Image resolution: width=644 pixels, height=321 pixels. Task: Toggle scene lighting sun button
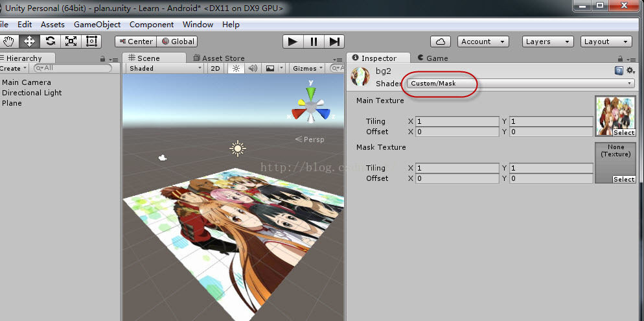pos(236,68)
